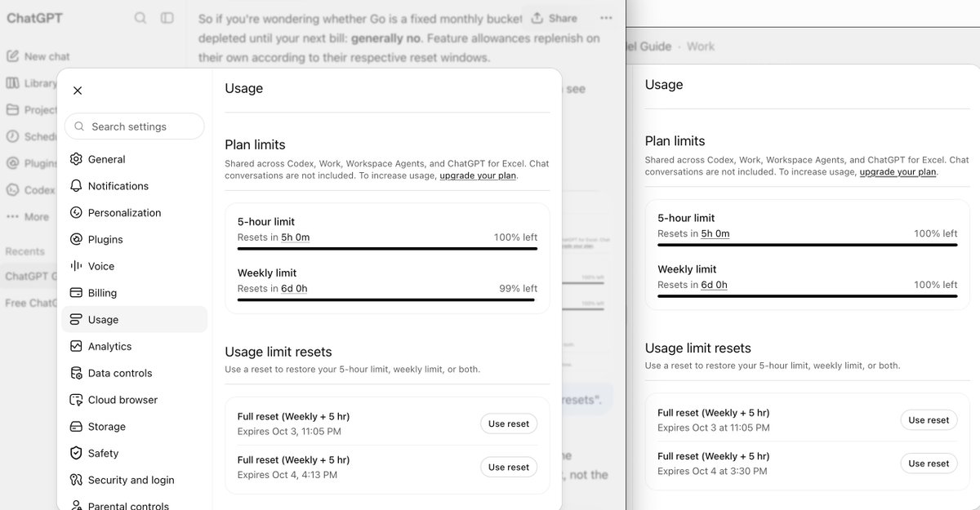Open Analytics chart icon
Screen dimensions: 980x510
tap(76, 346)
